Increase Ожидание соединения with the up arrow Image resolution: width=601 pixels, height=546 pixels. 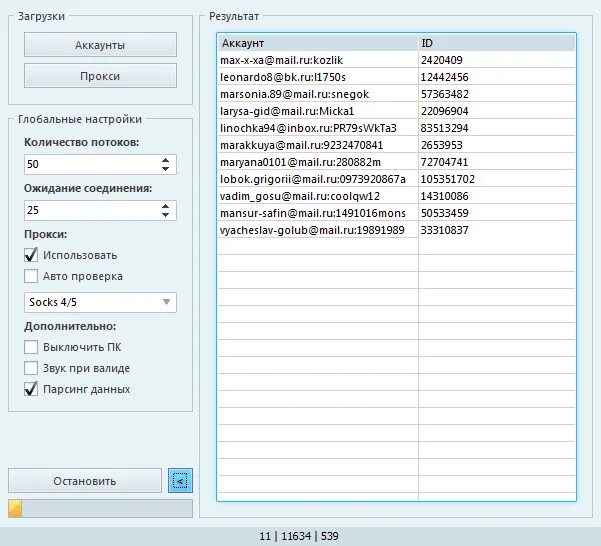click(x=166, y=207)
